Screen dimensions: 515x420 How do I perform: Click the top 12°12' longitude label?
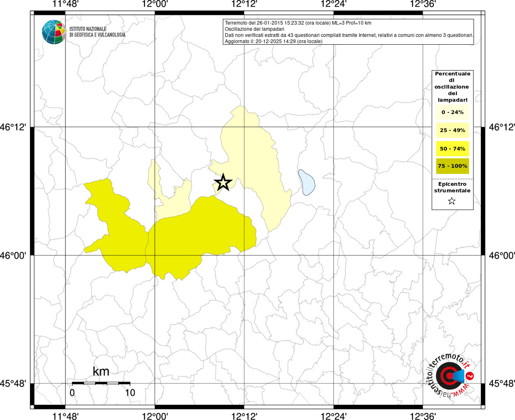[244, 4]
